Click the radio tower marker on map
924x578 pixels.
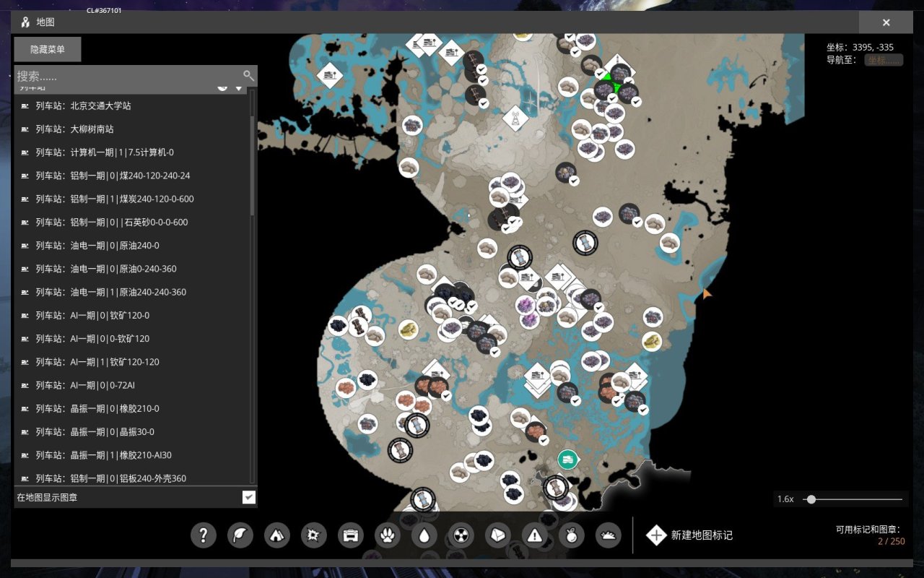click(x=515, y=118)
